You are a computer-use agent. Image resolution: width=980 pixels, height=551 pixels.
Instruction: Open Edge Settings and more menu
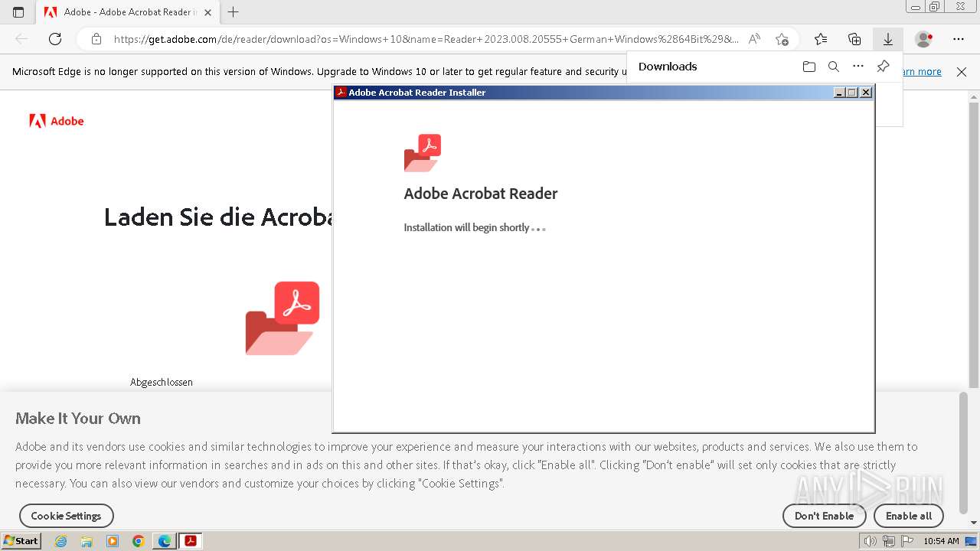(959, 39)
